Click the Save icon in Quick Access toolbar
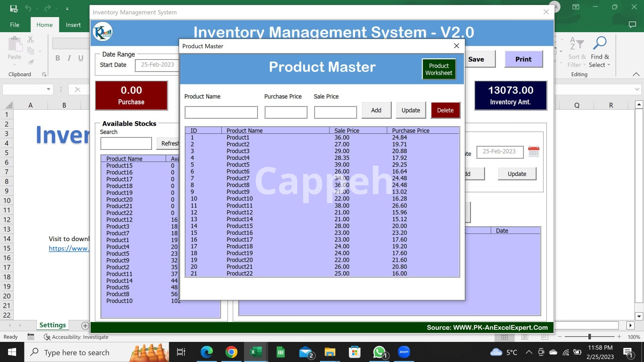644x362 pixels. click(x=14, y=8)
